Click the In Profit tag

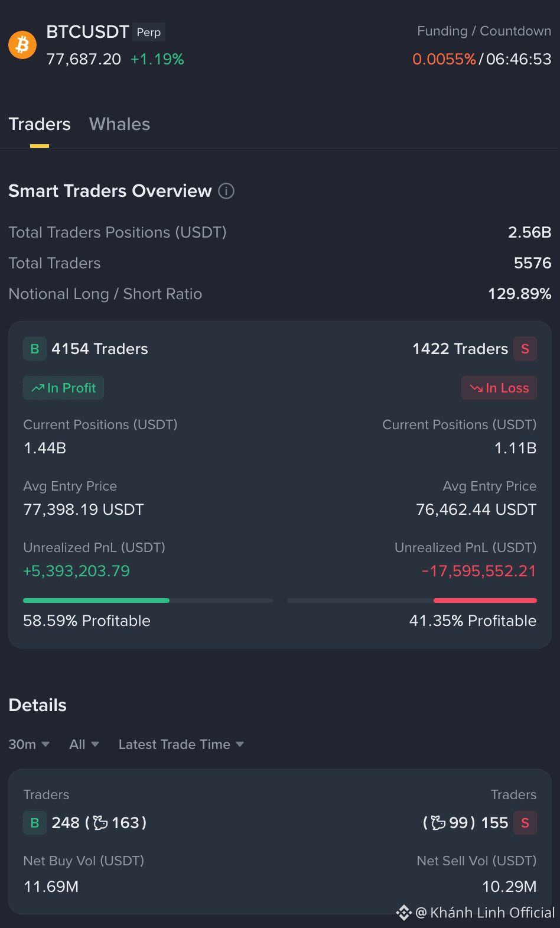pos(63,388)
